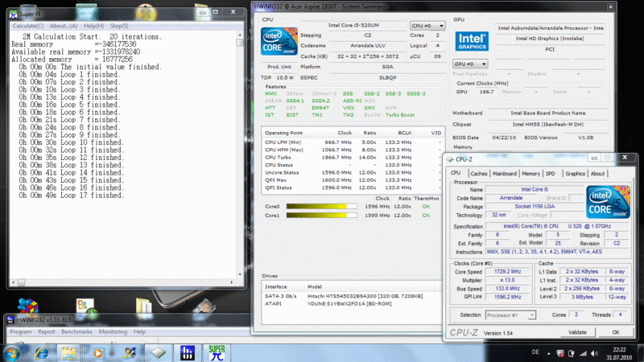Open network signal tray icon

pos(583,353)
